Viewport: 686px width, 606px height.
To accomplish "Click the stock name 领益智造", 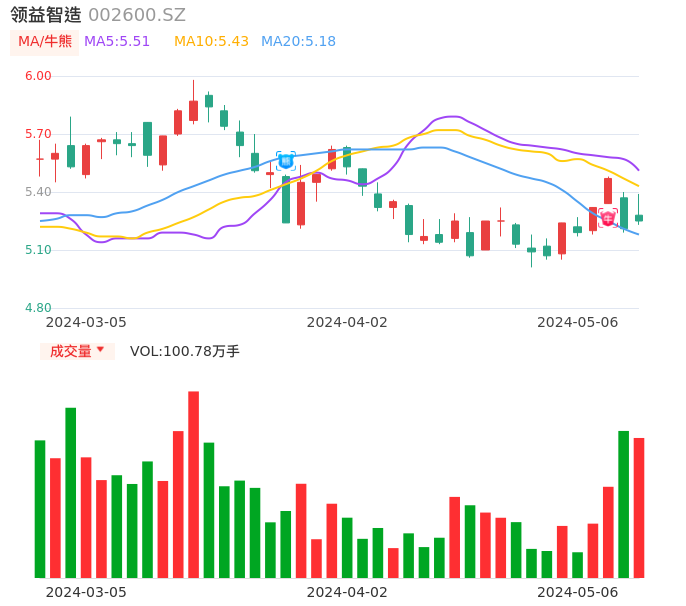I will [45, 15].
